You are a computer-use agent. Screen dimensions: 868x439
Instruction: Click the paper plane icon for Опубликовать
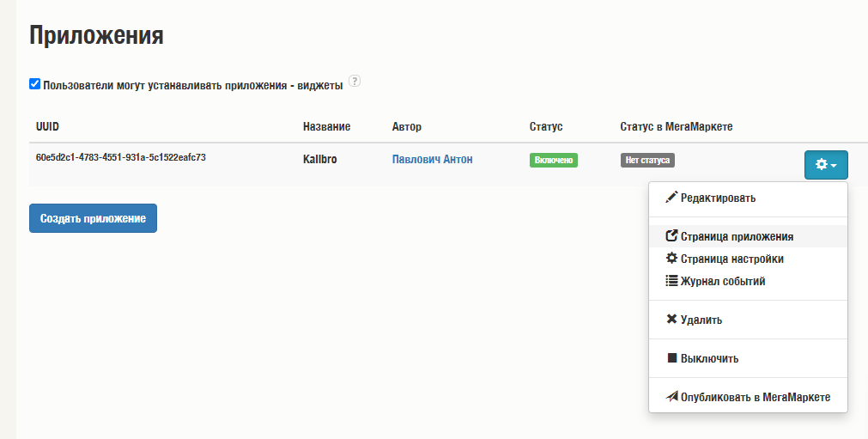(x=671, y=396)
